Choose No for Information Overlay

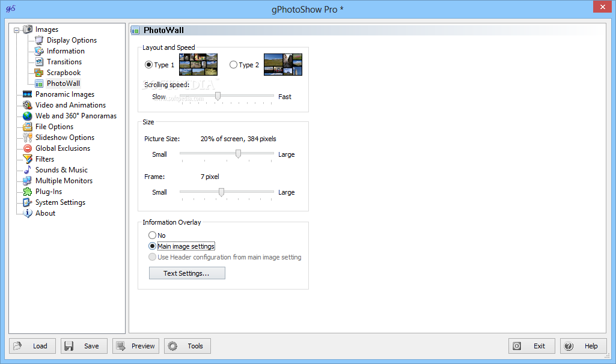pyautogui.click(x=153, y=235)
